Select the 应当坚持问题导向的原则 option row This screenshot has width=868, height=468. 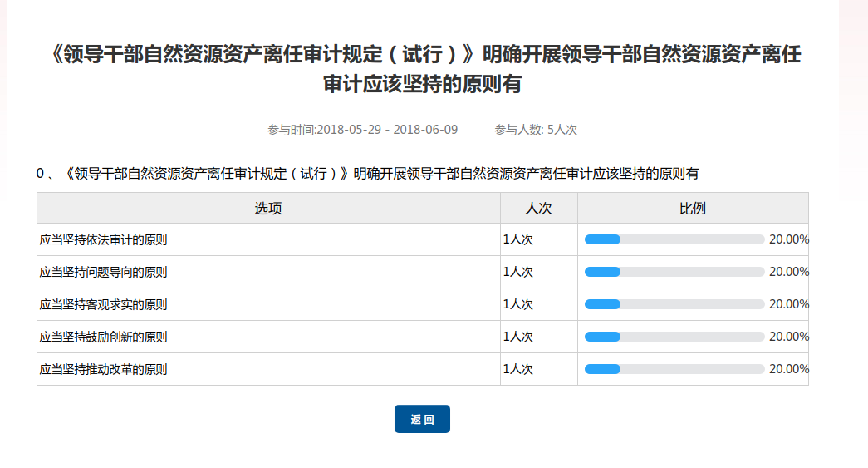tap(104, 272)
